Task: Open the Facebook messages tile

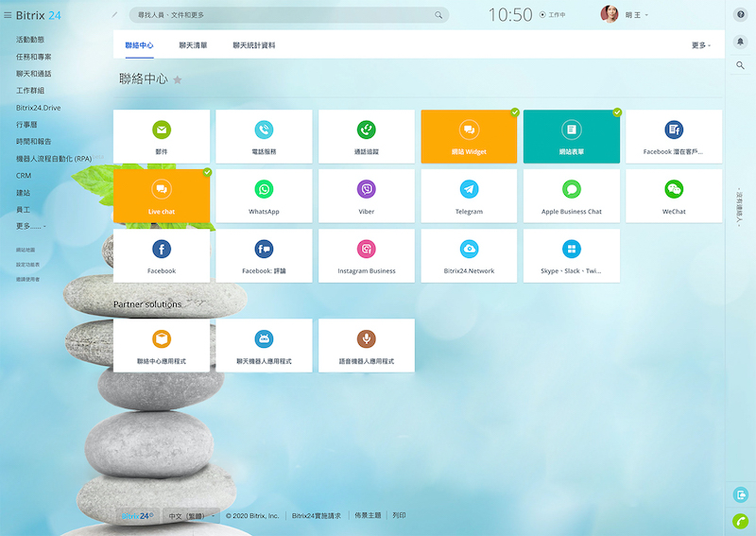Action: coord(162,255)
